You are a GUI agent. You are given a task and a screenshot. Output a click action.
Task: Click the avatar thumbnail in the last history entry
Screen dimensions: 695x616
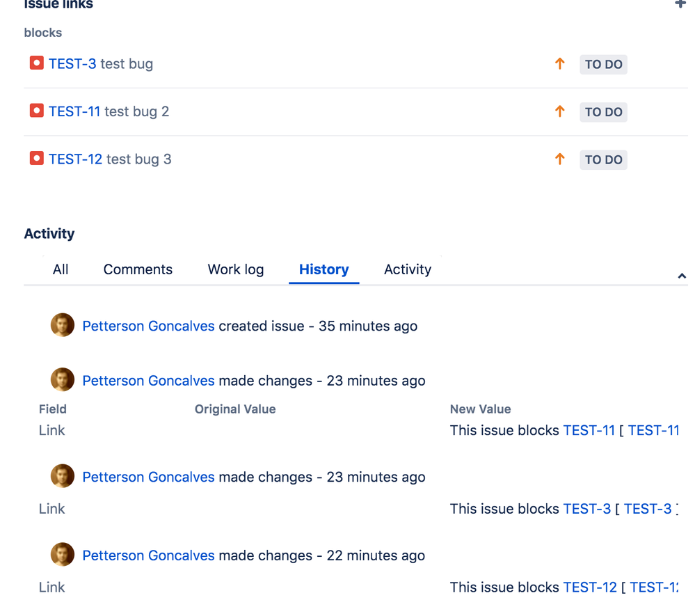[x=62, y=554]
